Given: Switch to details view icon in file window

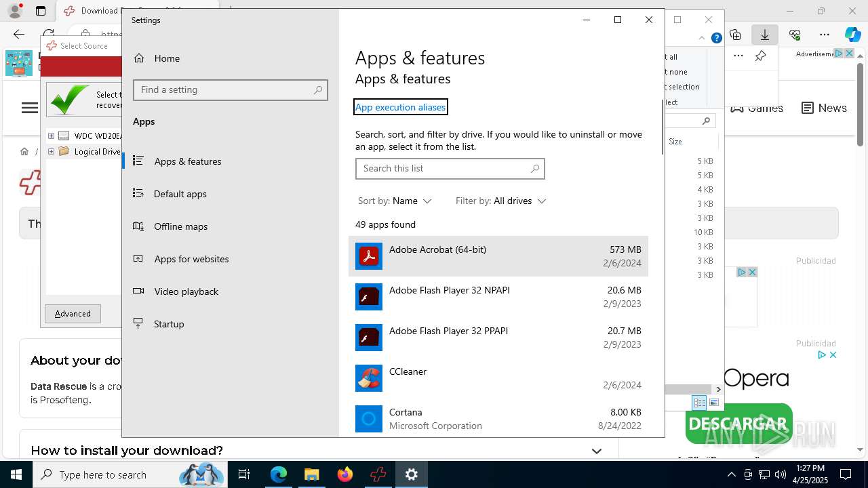Looking at the screenshot, I should [x=699, y=403].
